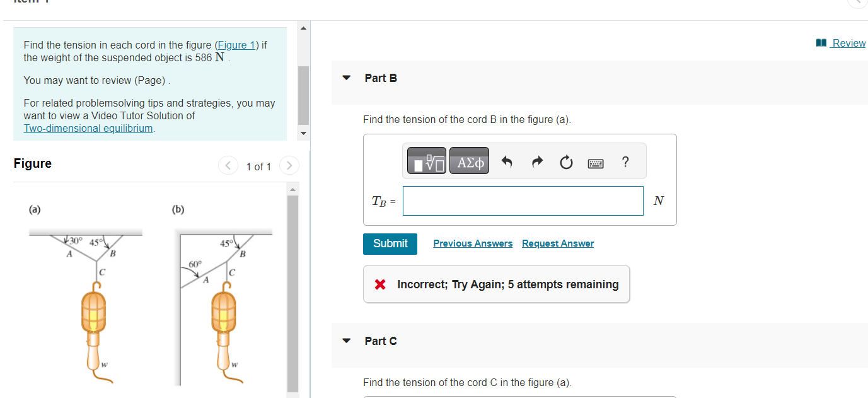This screenshot has width=868, height=398.
Task: Reset the answer entry field
Action: pyautogui.click(x=565, y=161)
